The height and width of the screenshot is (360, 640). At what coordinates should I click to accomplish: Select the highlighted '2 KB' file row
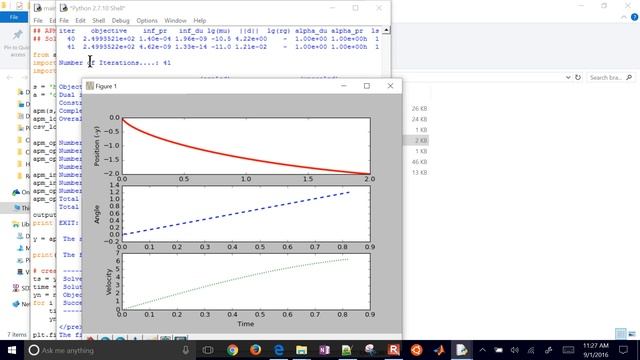click(416, 140)
